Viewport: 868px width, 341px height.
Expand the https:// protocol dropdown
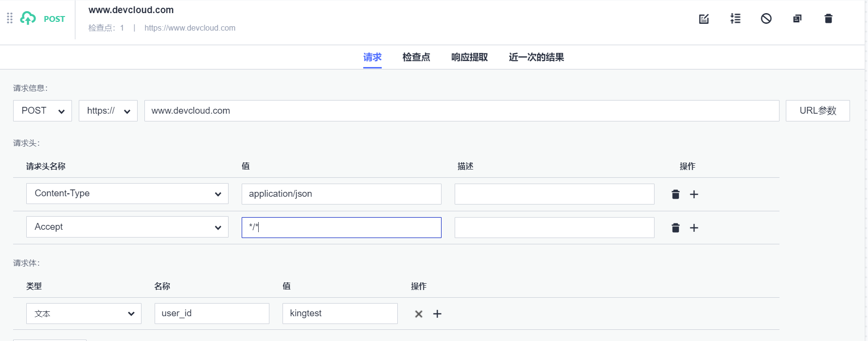coord(108,111)
